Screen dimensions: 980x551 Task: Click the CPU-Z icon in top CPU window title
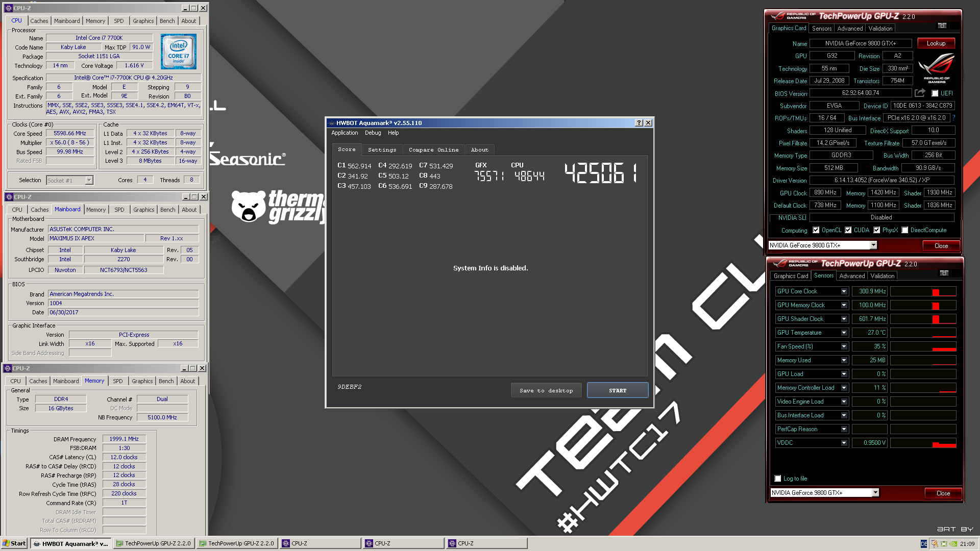pos(8,8)
